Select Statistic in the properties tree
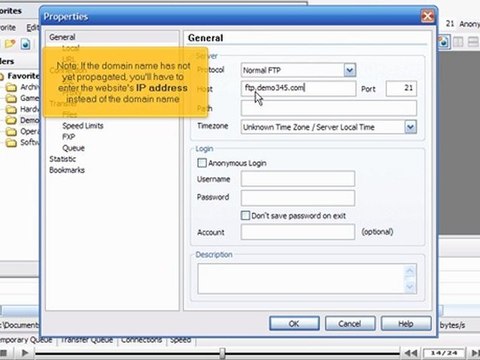This screenshot has height=360, width=480. (63, 159)
